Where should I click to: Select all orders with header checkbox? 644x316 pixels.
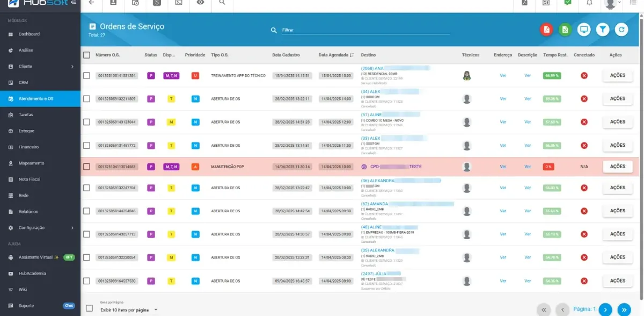click(x=86, y=55)
